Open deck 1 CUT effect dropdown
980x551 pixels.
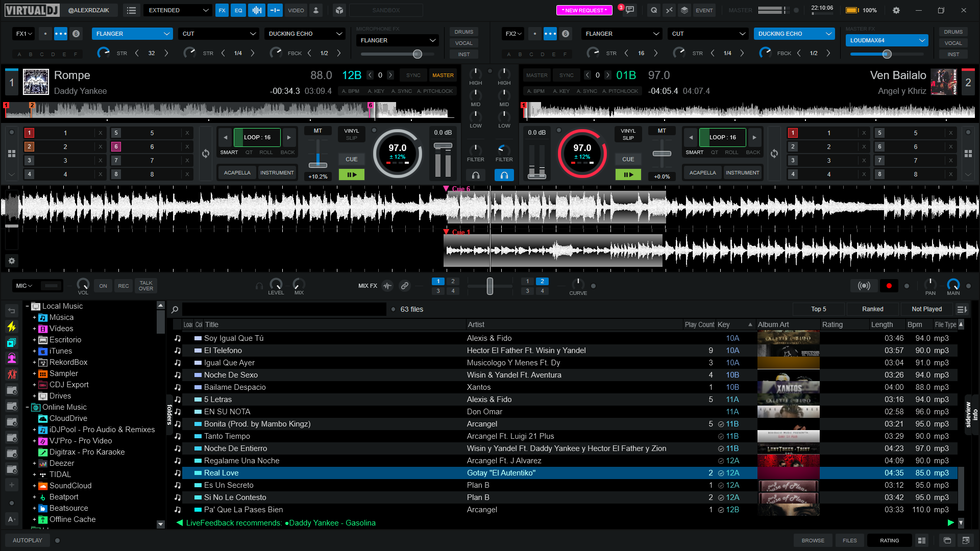click(x=218, y=34)
